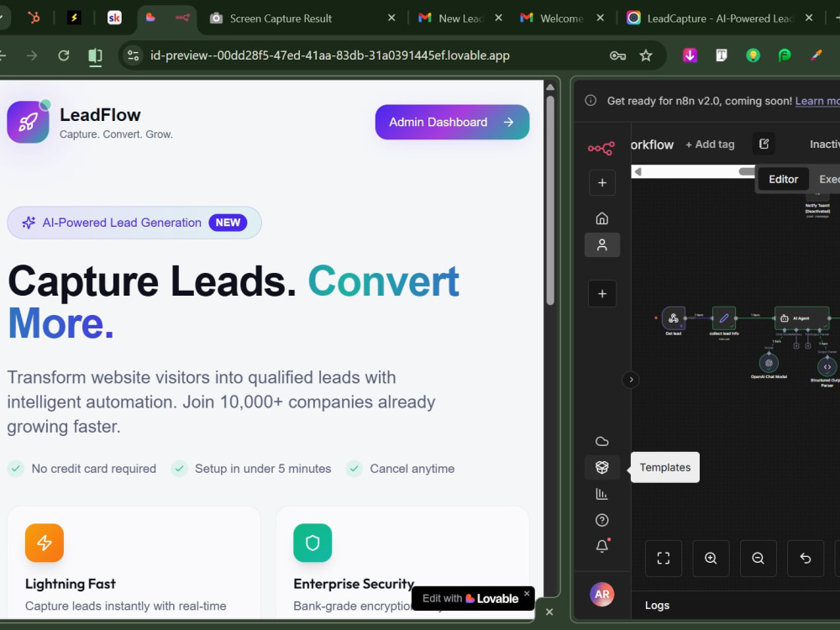Switch to the HubSpot browser tab
Viewport: 840px width, 630px height.
34,18
